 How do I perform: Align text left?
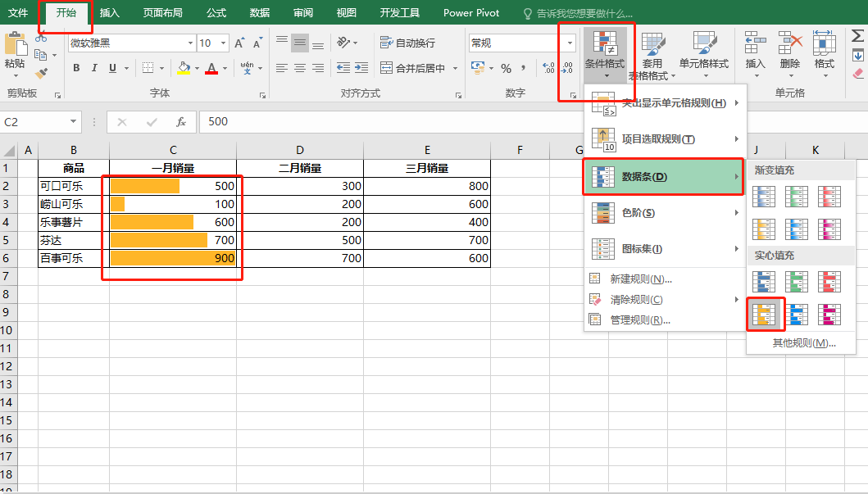(282, 68)
